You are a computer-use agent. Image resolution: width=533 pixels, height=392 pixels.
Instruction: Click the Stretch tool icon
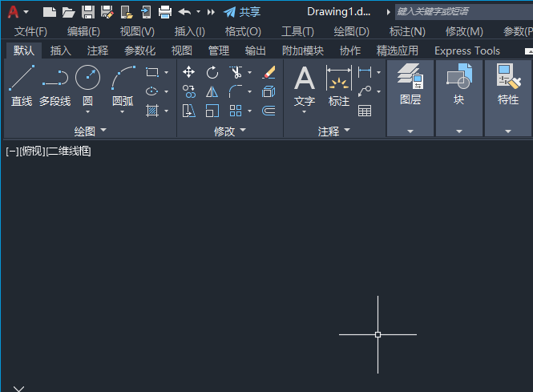(x=188, y=111)
